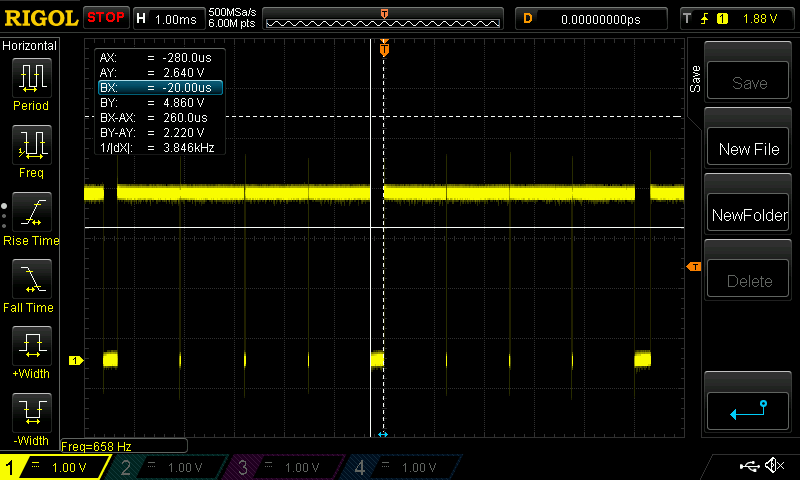Enable channel 2 in bottom bar
This screenshot has width=800, height=480.
(168, 467)
